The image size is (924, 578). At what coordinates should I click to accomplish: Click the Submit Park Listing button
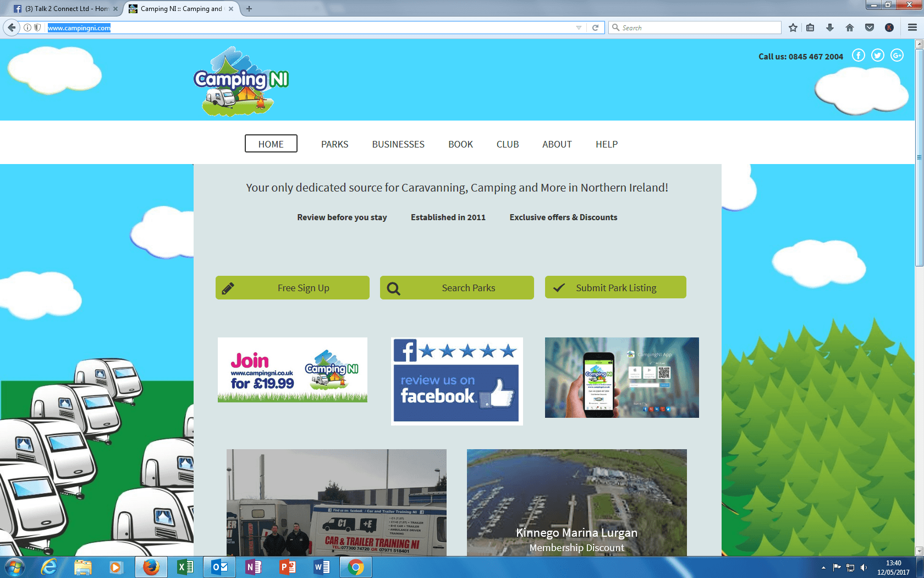point(615,287)
